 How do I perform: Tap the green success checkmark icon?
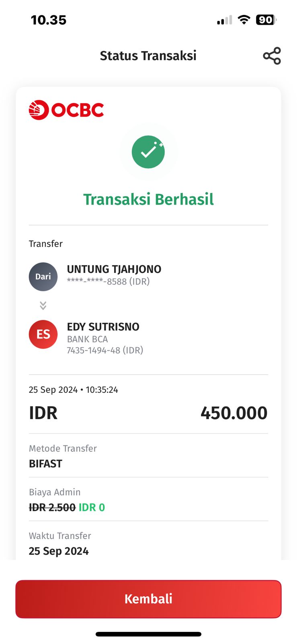tap(148, 152)
